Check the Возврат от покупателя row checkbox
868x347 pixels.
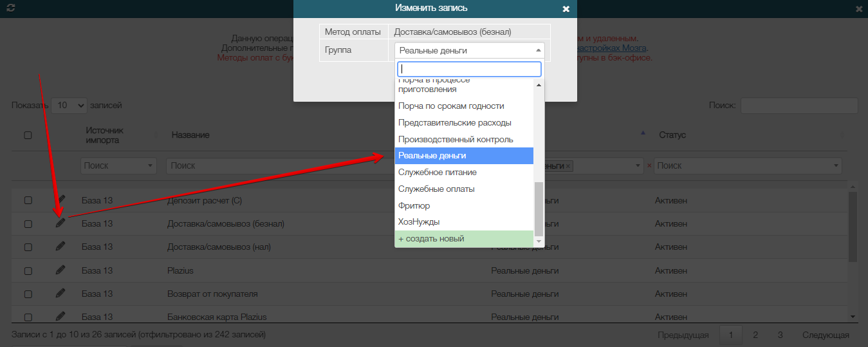click(28, 294)
